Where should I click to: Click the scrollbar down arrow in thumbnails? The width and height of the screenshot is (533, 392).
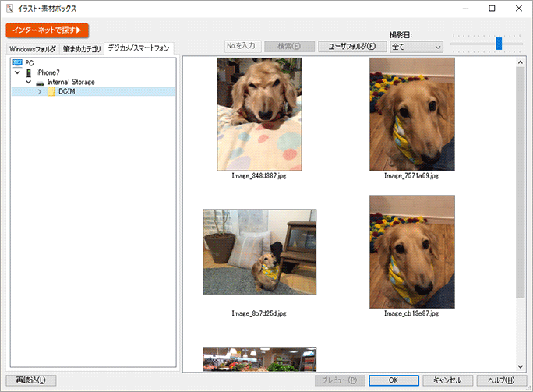(x=521, y=366)
